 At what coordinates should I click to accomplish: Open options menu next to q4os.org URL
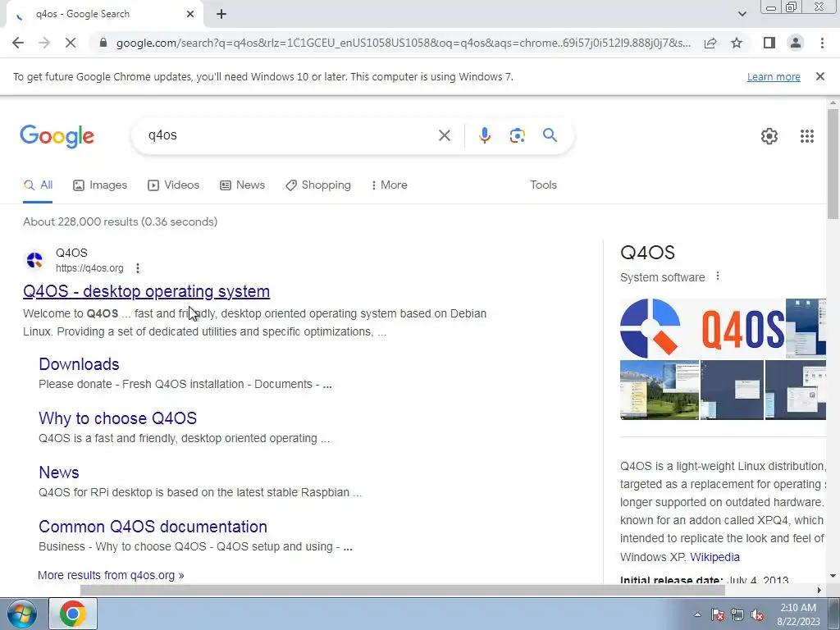click(x=138, y=268)
